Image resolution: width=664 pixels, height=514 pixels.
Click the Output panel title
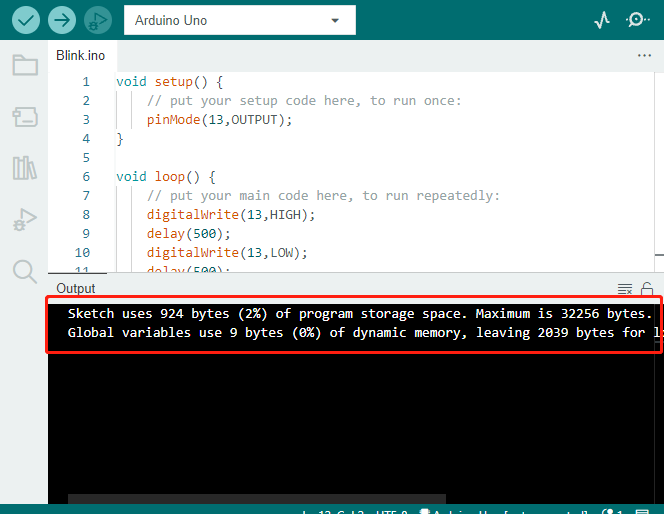click(76, 288)
